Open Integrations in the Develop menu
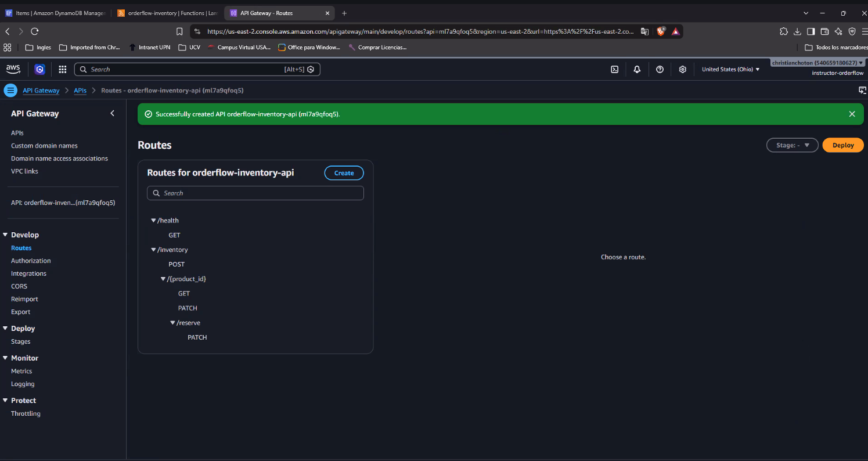Screen dimensions: 868x461 28,273
